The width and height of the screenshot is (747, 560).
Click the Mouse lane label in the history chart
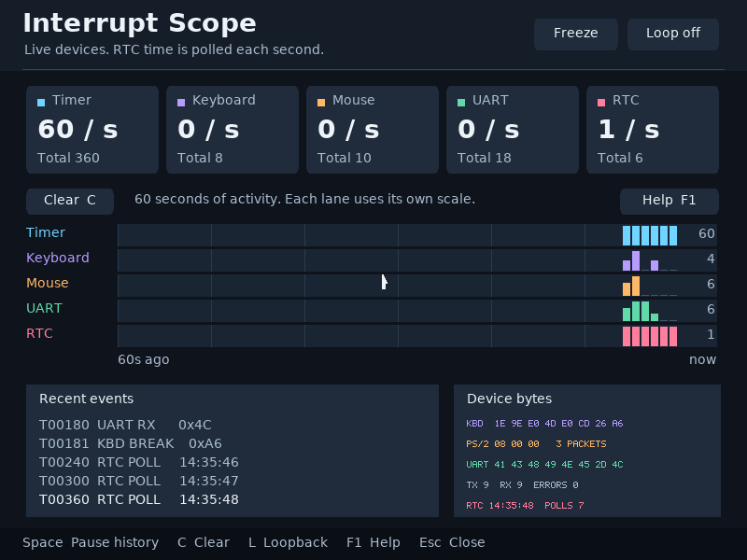tap(48, 283)
